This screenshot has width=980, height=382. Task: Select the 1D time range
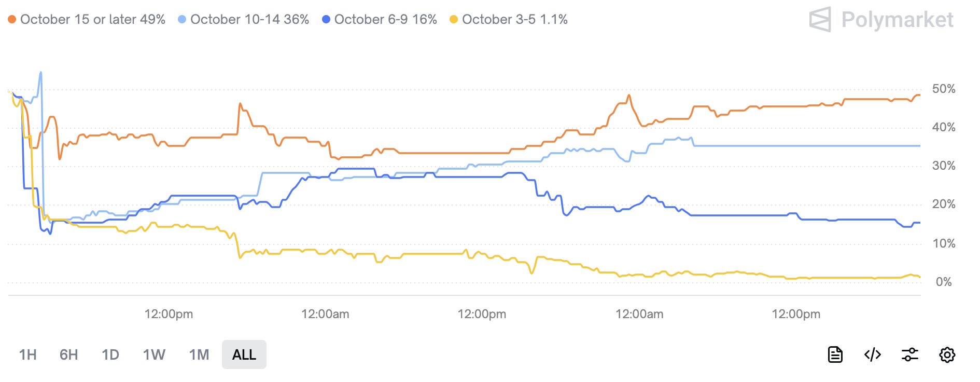pos(109,355)
